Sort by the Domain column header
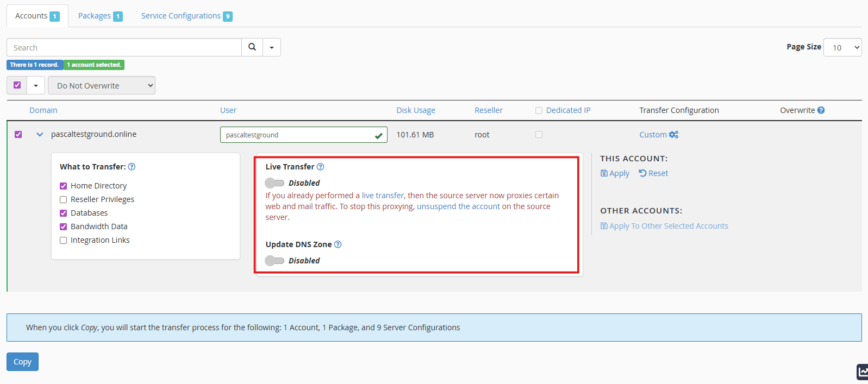 (43, 110)
